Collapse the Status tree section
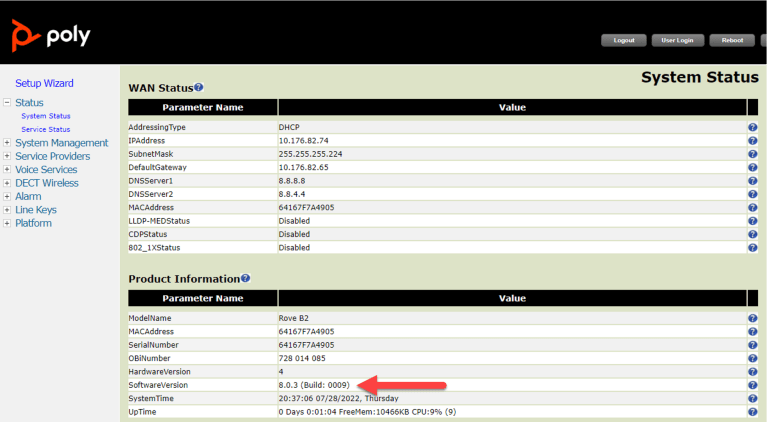Viewport: 767px width, 422px height. point(7,102)
